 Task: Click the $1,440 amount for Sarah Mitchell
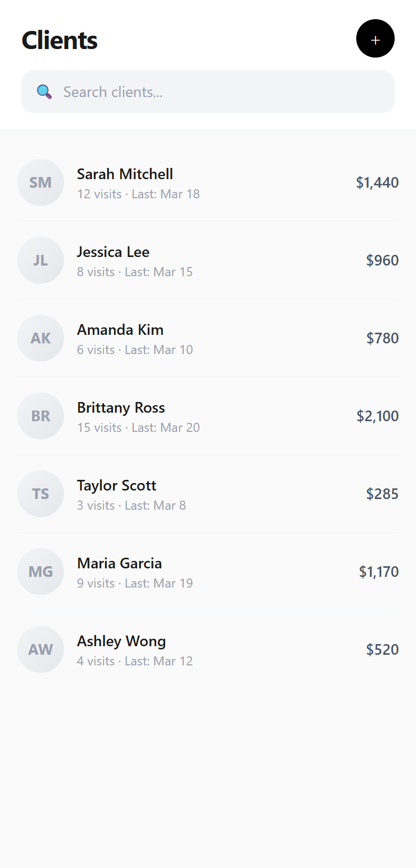(x=377, y=182)
